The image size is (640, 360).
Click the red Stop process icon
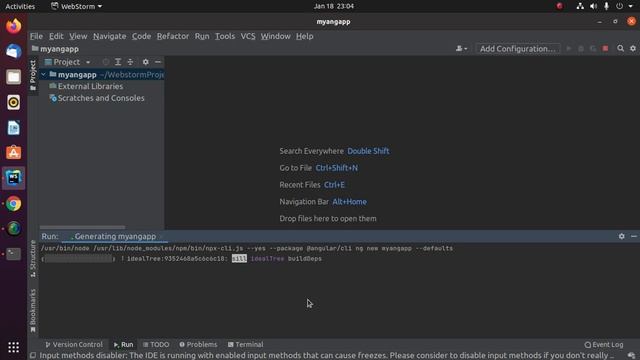pos(605,49)
